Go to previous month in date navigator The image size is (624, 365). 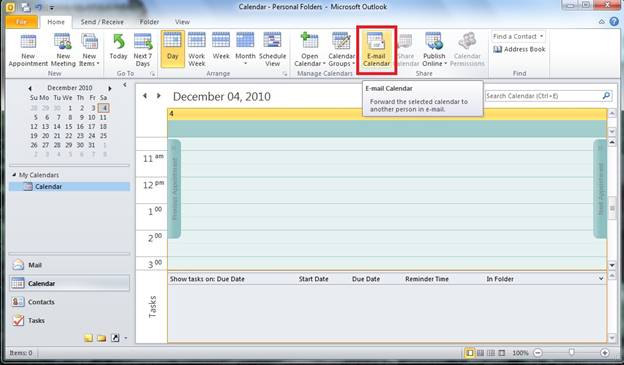[x=30, y=88]
